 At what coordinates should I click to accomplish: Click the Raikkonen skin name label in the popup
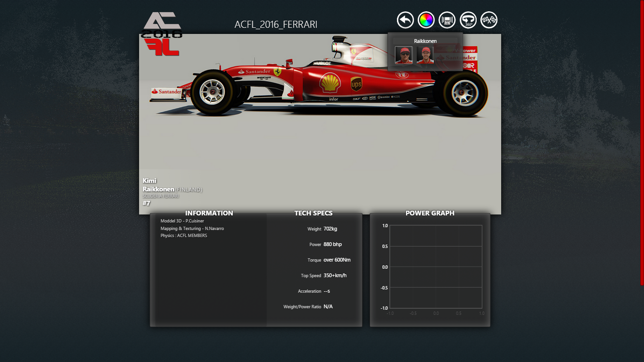[x=425, y=41]
